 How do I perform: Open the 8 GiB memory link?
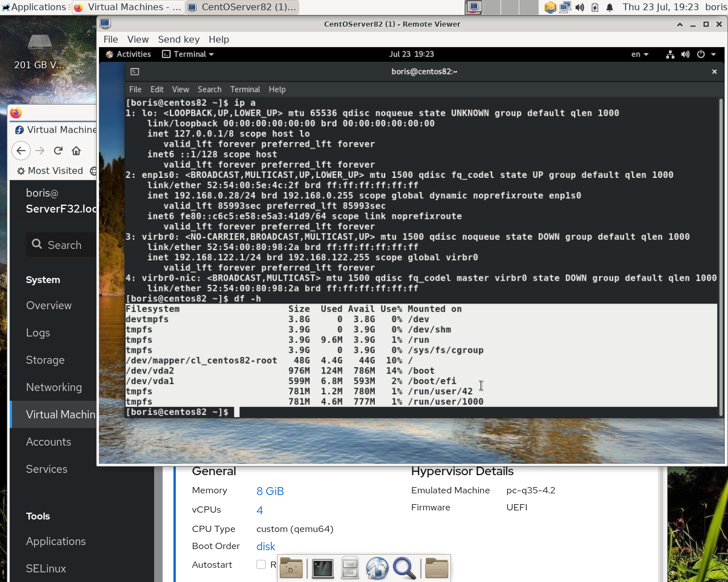click(270, 490)
